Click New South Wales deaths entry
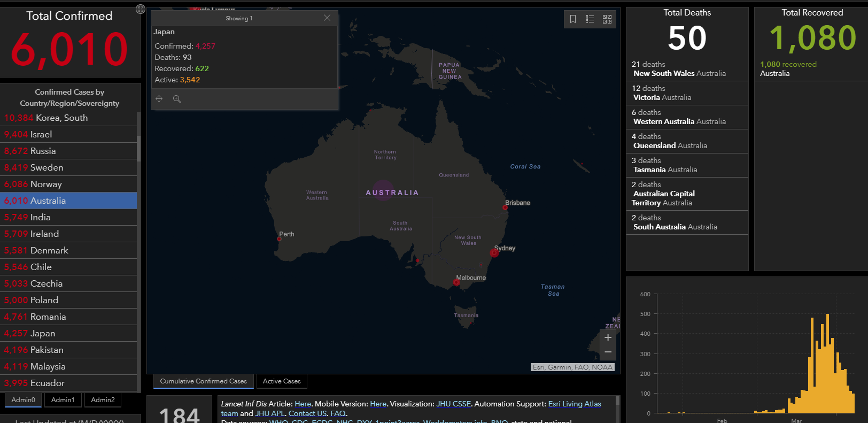The width and height of the screenshot is (868, 423). click(687, 69)
